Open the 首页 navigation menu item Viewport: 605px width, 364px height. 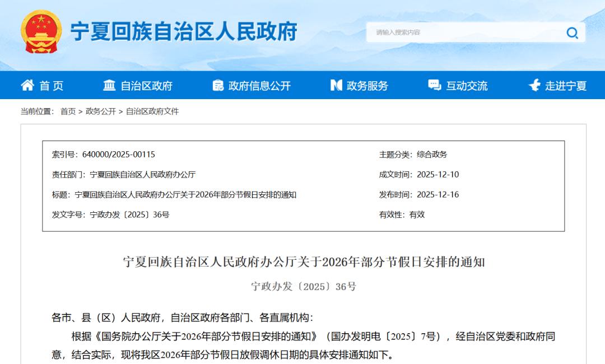pyautogui.click(x=52, y=86)
